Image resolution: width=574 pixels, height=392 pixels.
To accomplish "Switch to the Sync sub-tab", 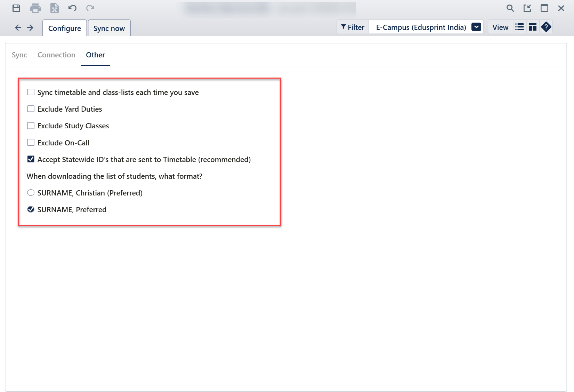I will (19, 55).
